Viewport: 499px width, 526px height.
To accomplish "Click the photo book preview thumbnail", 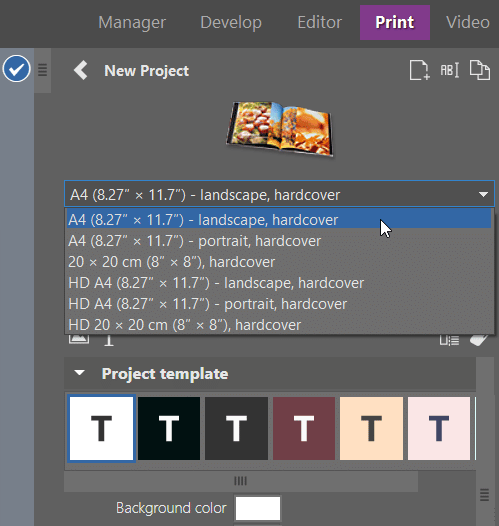I will [x=280, y=129].
